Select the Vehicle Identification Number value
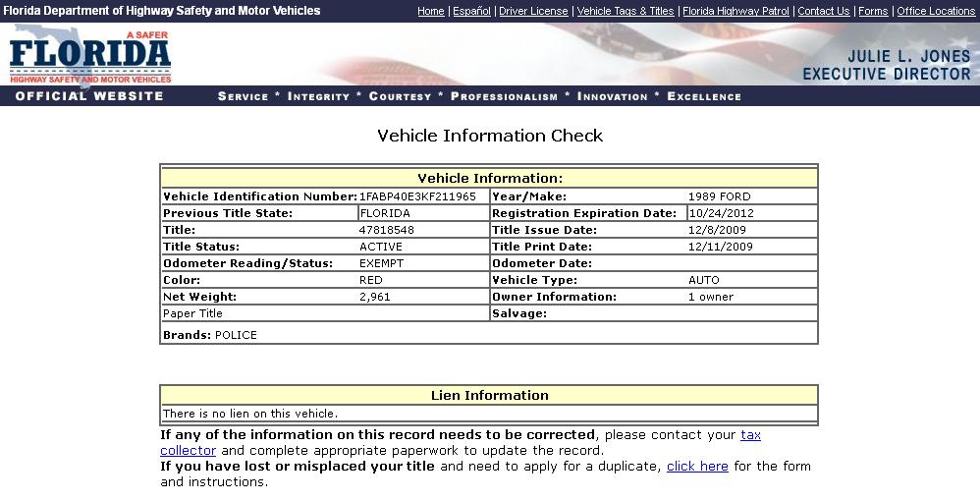The image size is (980, 501). click(417, 196)
